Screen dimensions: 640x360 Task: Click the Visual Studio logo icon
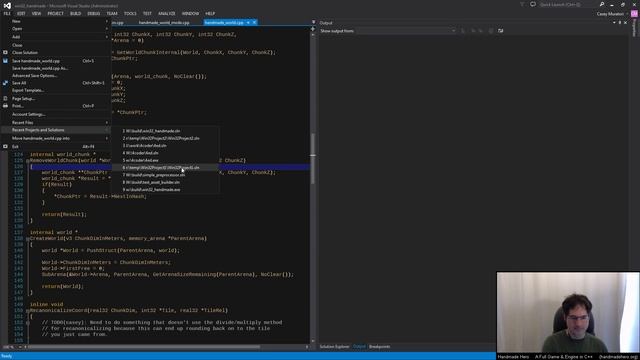[x=7, y=5]
